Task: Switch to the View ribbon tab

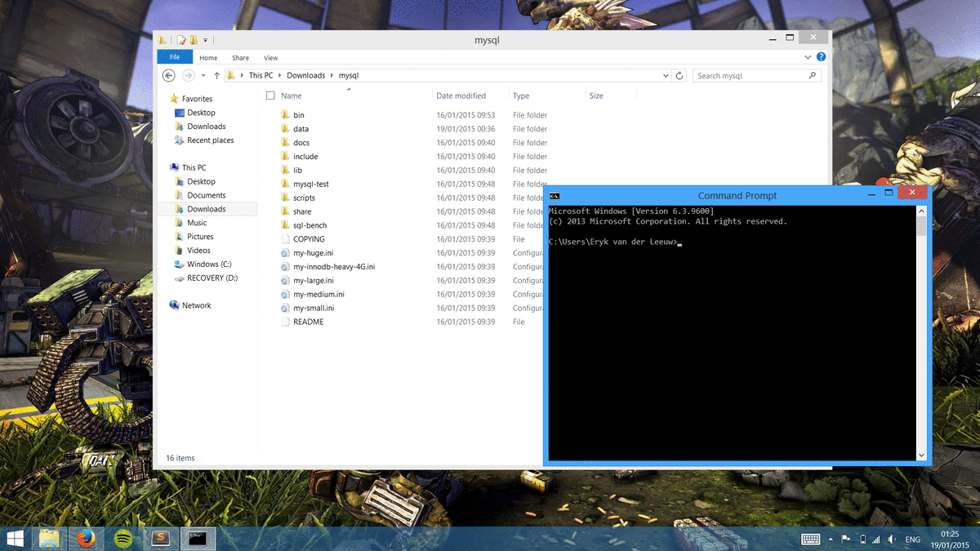Action: coord(270,58)
